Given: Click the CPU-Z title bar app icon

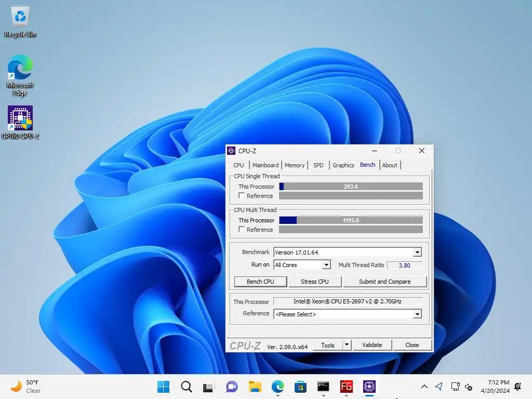Looking at the screenshot, I should (x=231, y=151).
